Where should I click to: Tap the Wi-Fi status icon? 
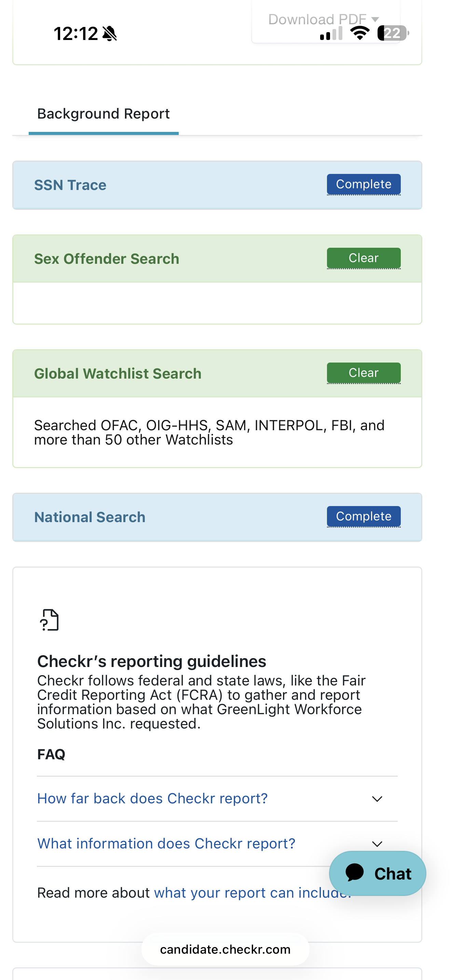click(x=359, y=33)
